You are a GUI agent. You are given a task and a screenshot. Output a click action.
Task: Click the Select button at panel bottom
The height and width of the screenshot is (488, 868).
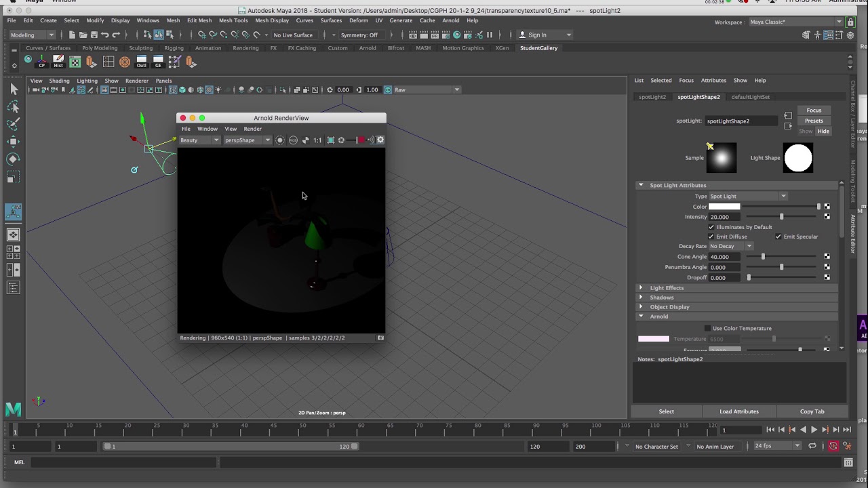[x=667, y=411]
